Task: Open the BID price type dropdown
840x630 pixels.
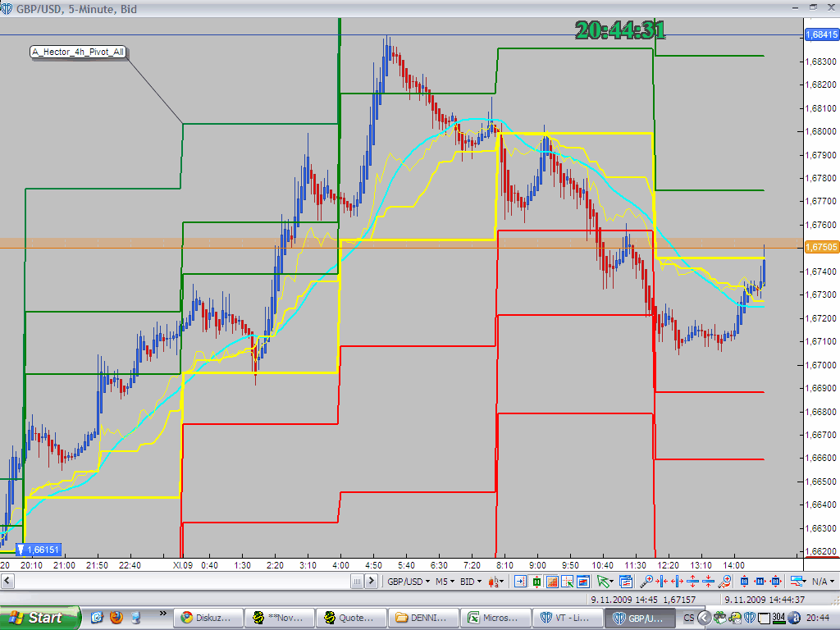Action: 471,582
